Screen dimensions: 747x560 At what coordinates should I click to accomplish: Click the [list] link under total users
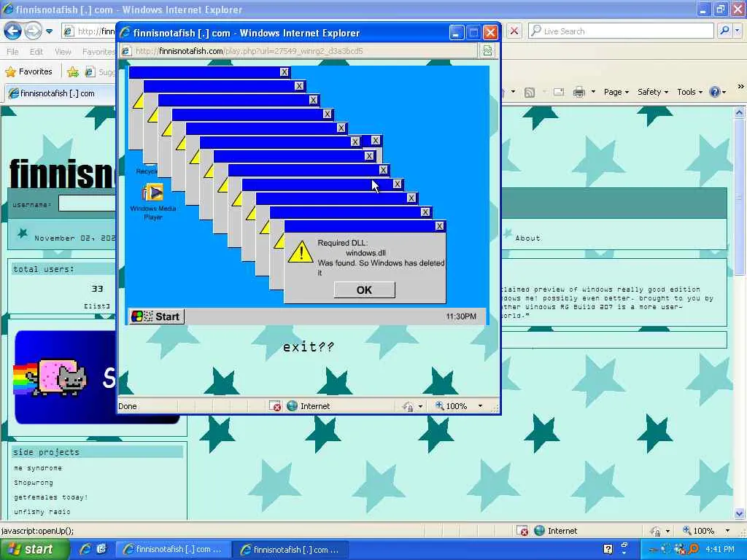(97, 306)
